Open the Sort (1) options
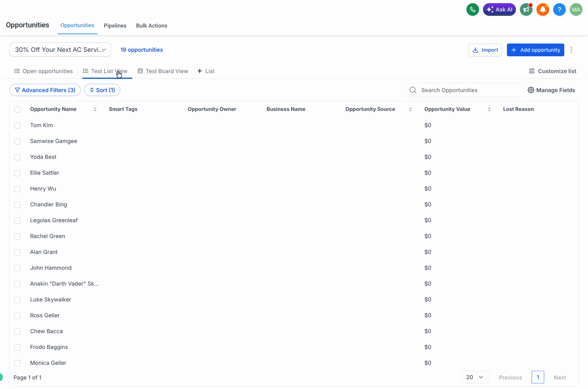The height and width of the screenshot is (389, 588). [x=102, y=90]
